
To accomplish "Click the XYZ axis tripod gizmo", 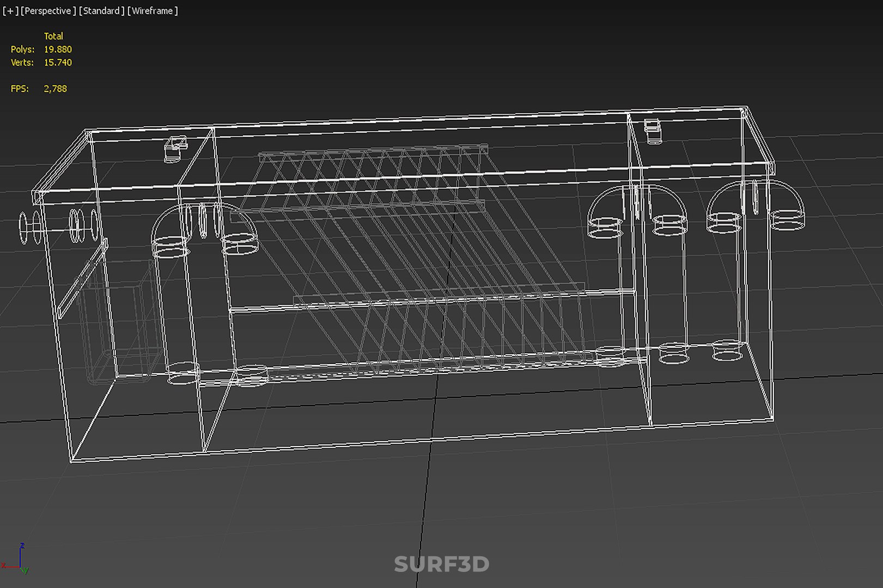I will coord(15,559).
